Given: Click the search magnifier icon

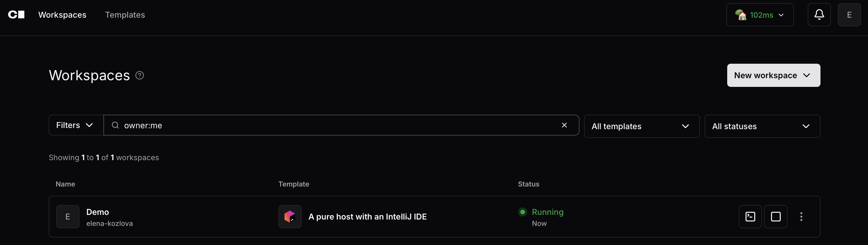Looking at the screenshot, I should click(115, 125).
